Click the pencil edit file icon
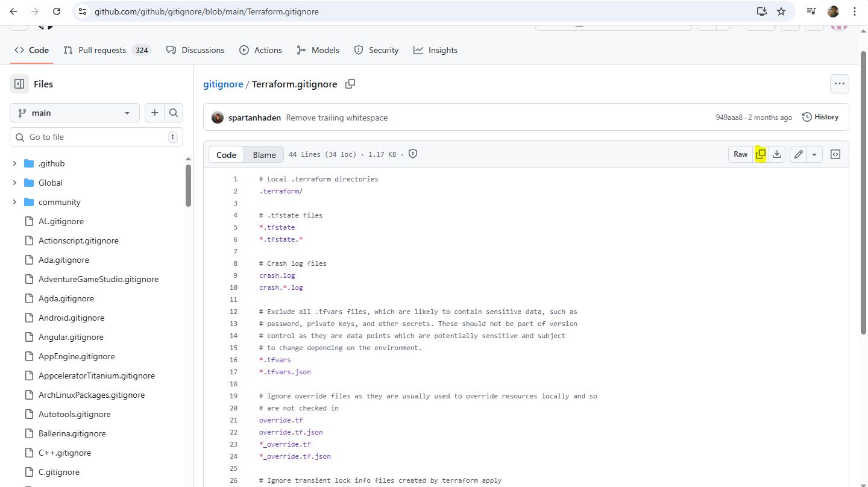868x487 pixels. [x=798, y=154]
